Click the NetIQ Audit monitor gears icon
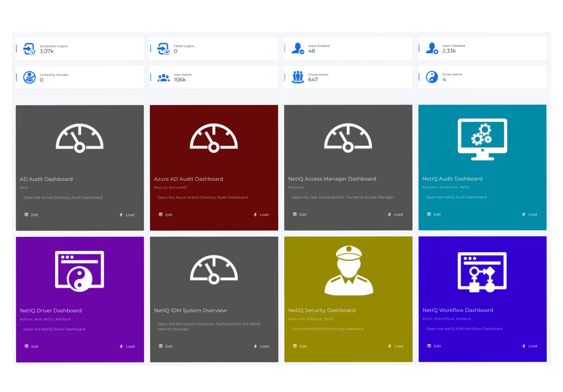Screen dimensions: 563x392 point(482,139)
